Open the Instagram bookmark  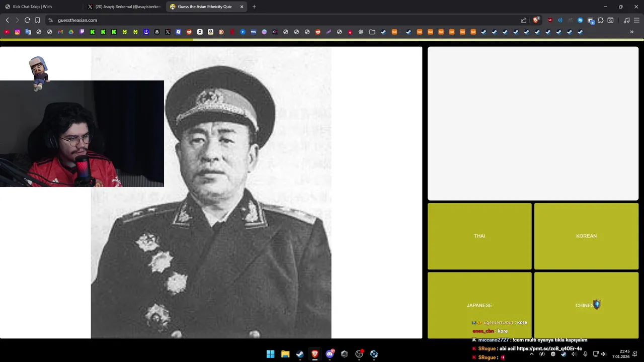coord(17,32)
